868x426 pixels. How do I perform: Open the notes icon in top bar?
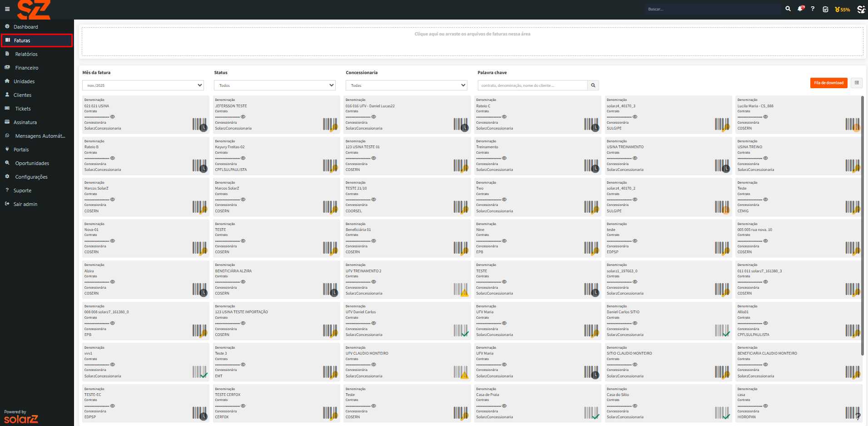point(825,9)
